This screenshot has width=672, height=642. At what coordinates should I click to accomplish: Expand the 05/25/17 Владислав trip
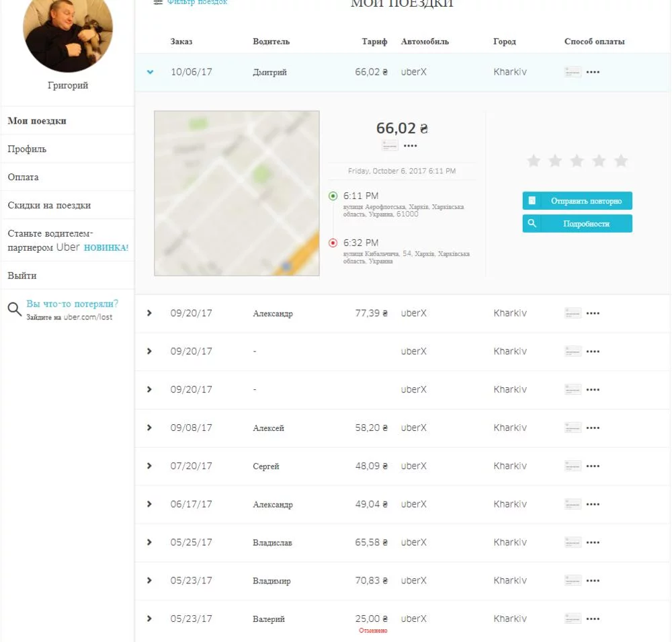click(x=149, y=542)
